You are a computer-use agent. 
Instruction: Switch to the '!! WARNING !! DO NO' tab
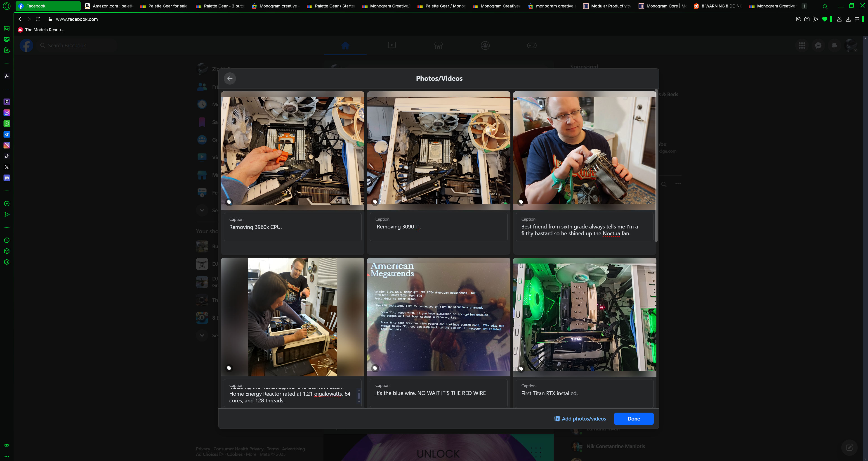click(x=718, y=6)
